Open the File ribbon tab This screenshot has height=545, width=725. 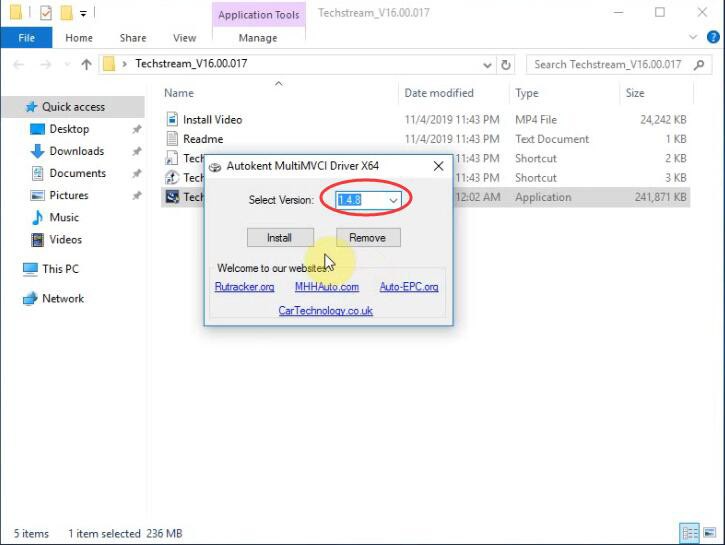[26, 38]
